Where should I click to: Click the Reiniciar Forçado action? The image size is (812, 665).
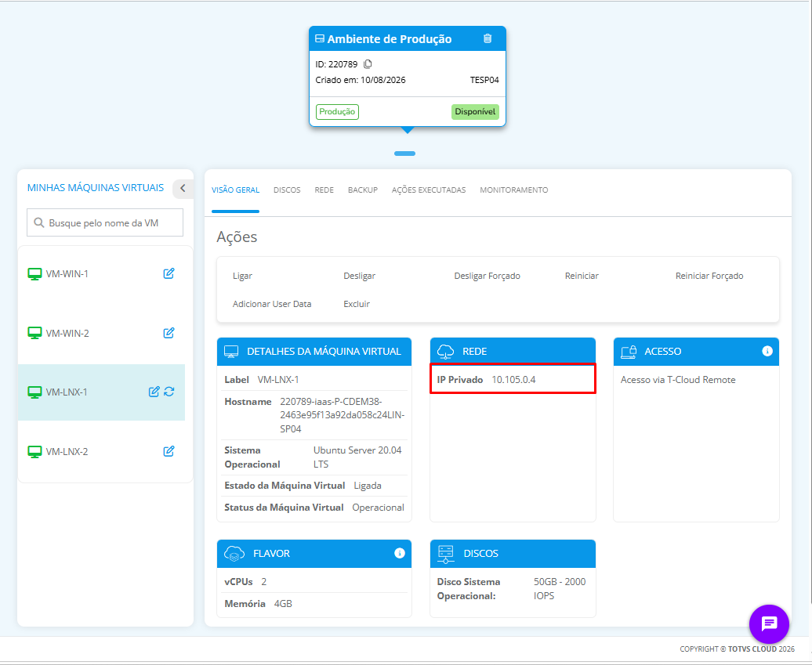click(709, 276)
